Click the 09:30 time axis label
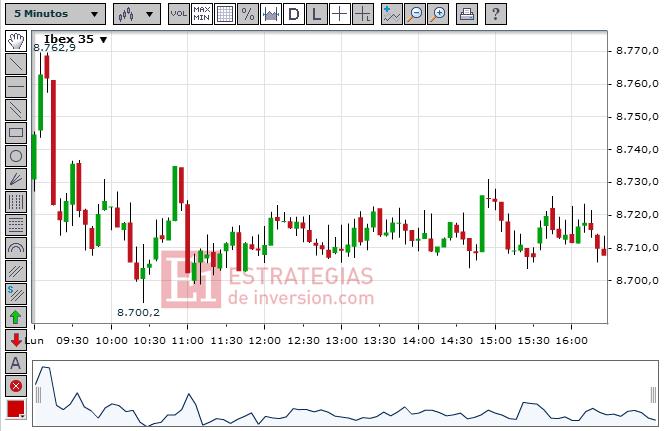Viewport: 664px width, 431px height. [x=72, y=341]
